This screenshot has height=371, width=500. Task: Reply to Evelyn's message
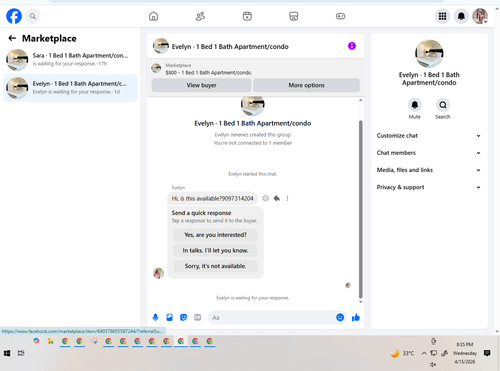pos(276,198)
